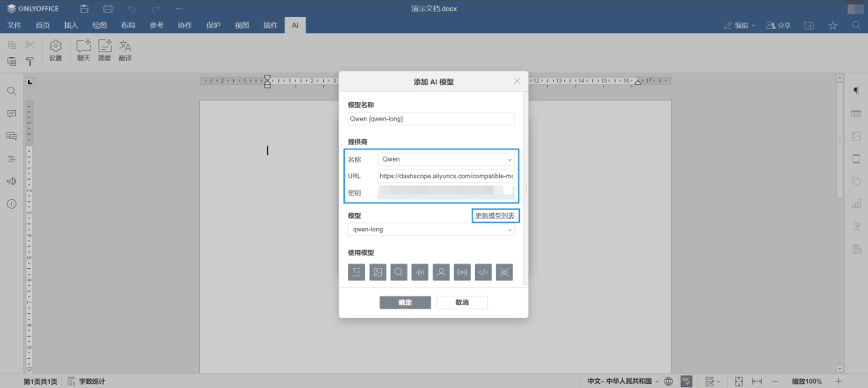Click 更新模型列表 to refresh models
The height and width of the screenshot is (388, 868).
pyautogui.click(x=495, y=216)
